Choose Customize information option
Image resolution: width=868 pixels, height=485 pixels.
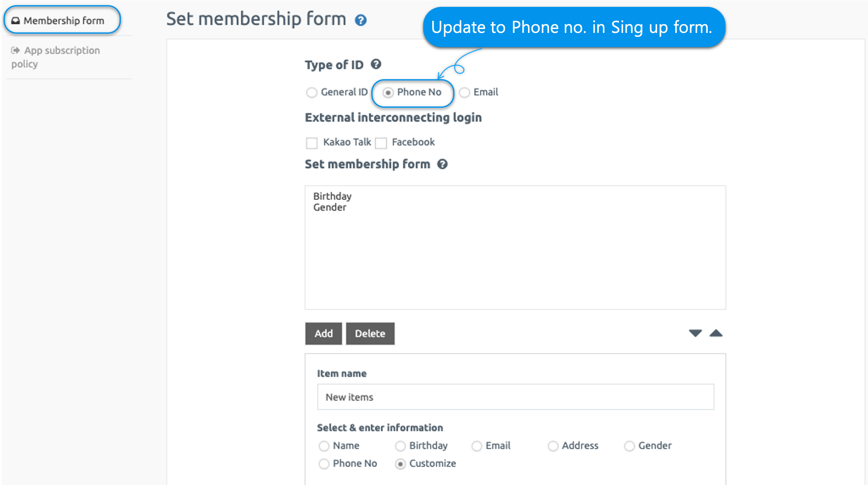point(401,464)
